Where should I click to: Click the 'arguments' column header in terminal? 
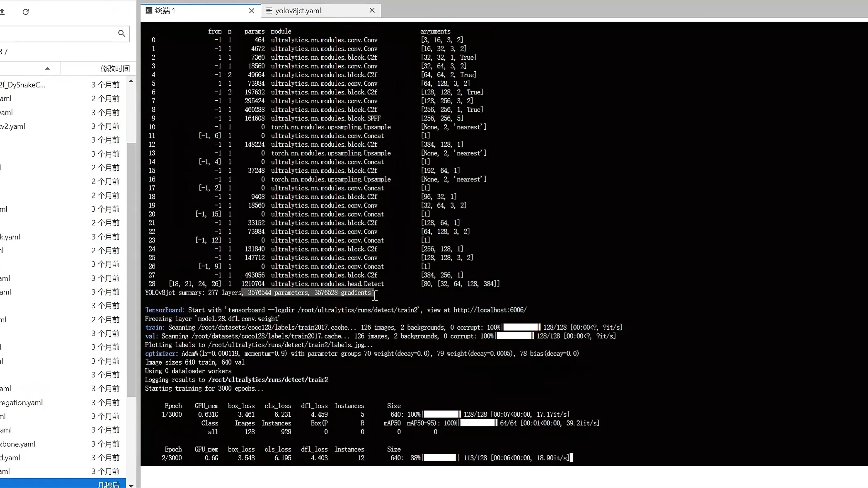[435, 31]
